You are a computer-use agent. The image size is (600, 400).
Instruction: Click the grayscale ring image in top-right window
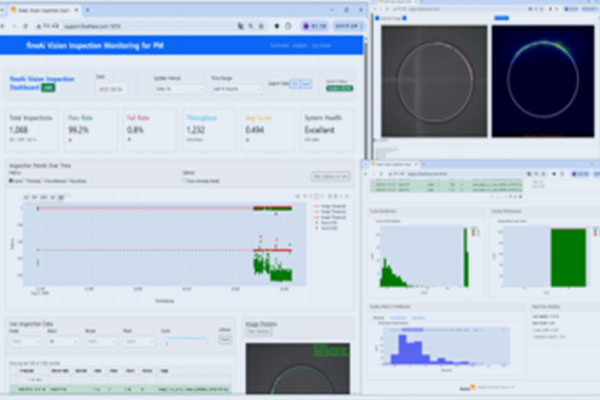tap(434, 81)
